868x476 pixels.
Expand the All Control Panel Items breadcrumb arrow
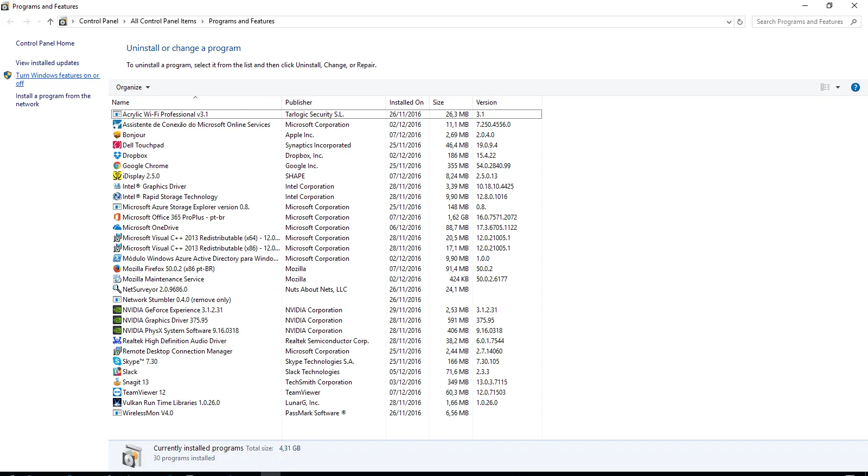[x=202, y=22]
